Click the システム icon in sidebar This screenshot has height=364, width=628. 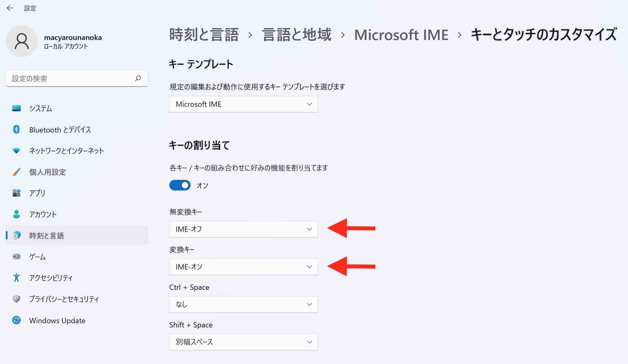[x=16, y=108]
